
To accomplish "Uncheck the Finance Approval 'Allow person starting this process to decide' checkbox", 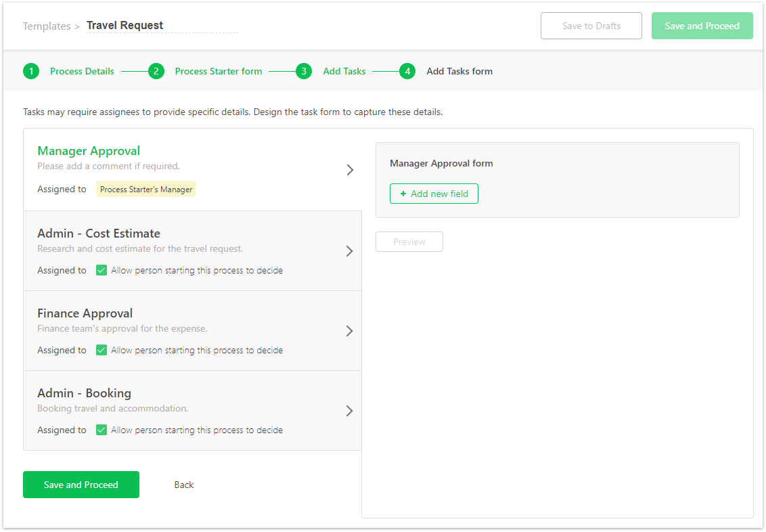I will click(102, 351).
